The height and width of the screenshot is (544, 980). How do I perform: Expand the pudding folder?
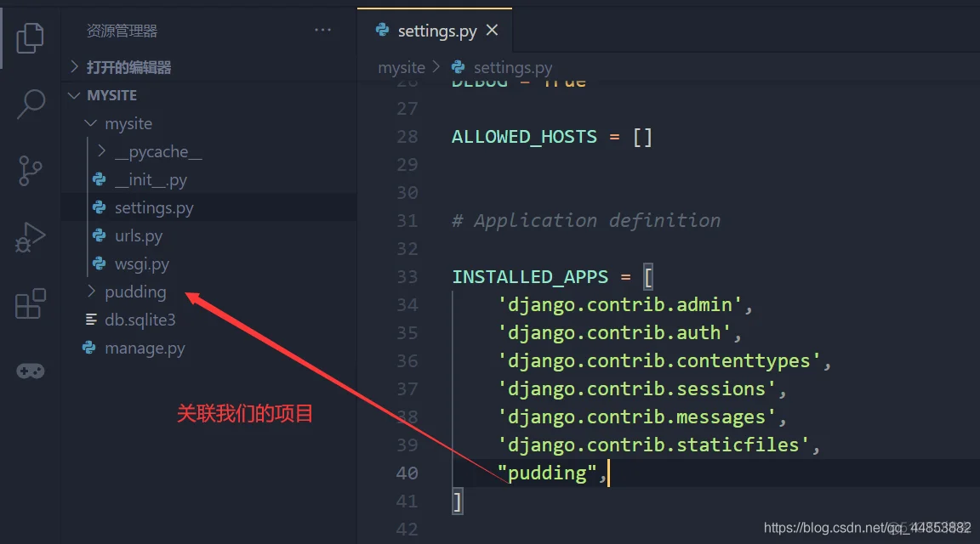(x=208, y=292)
